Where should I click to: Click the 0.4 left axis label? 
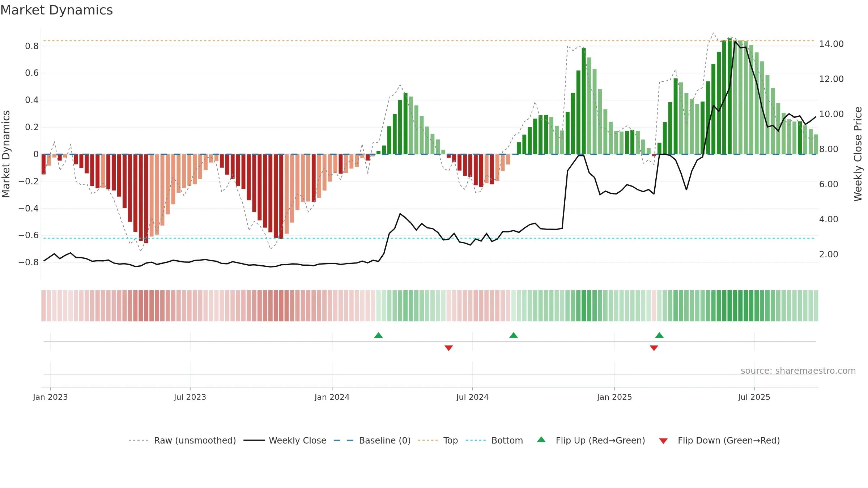tap(32, 100)
